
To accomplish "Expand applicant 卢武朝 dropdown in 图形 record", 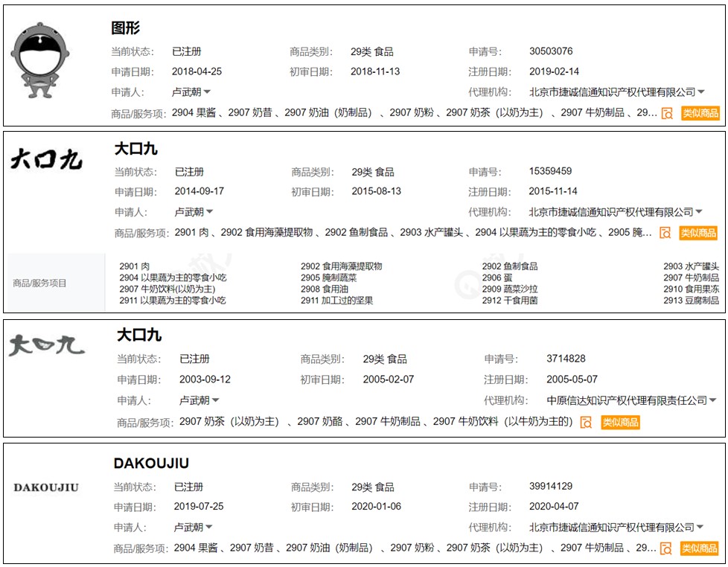I will pyautogui.click(x=207, y=92).
